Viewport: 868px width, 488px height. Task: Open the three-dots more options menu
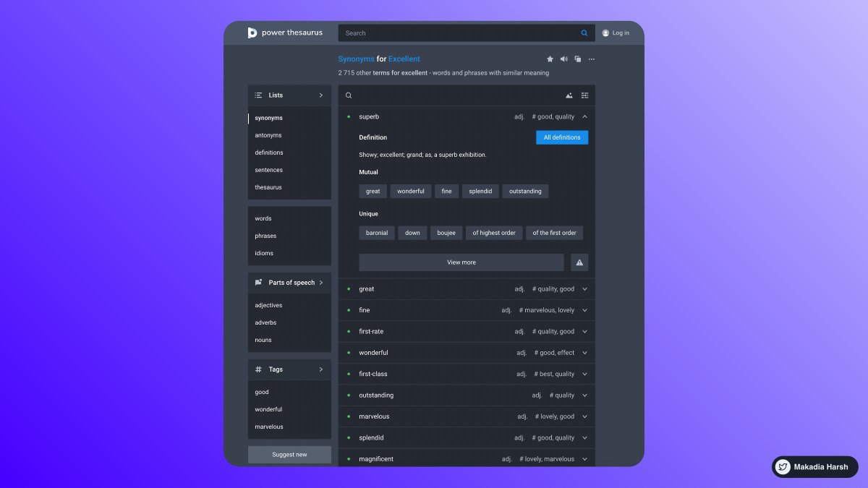591,59
